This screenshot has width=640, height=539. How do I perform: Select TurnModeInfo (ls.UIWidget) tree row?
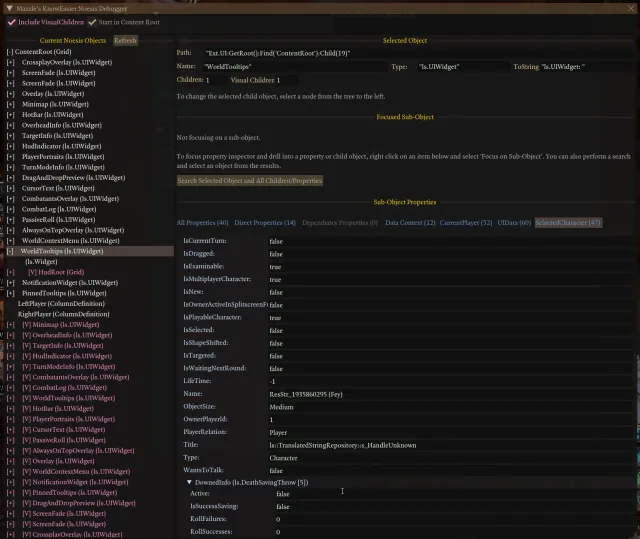click(63, 167)
